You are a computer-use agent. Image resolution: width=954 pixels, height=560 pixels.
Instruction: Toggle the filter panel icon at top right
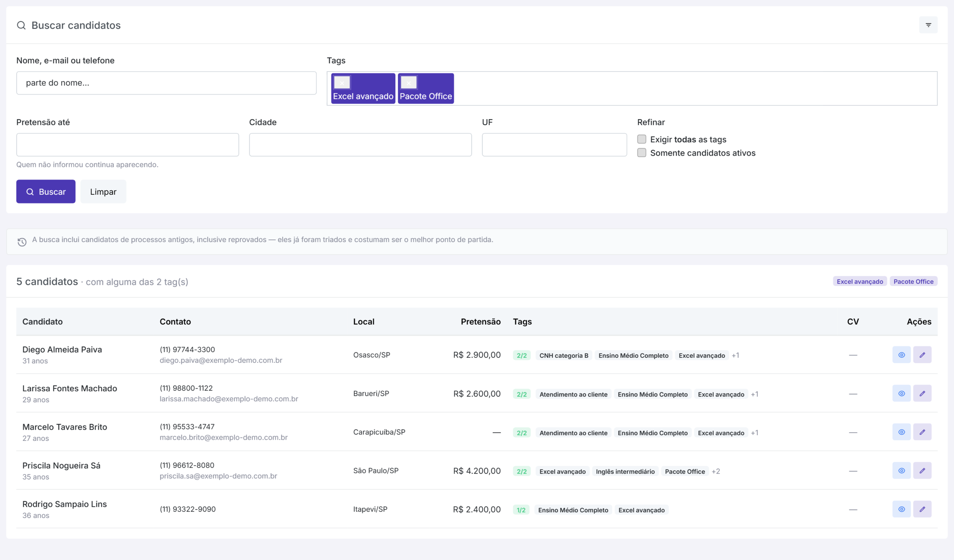pos(928,25)
